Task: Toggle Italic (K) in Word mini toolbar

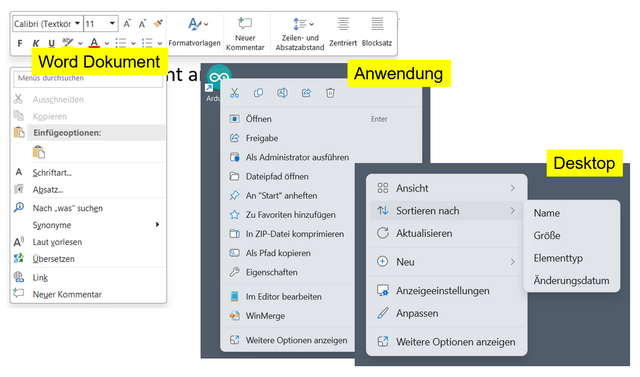Action: pyautogui.click(x=36, y=43)
